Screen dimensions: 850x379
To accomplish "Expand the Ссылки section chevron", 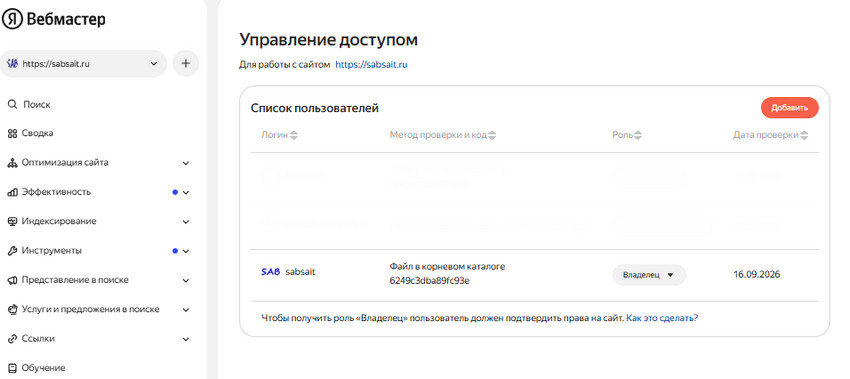I will (186, 339).
